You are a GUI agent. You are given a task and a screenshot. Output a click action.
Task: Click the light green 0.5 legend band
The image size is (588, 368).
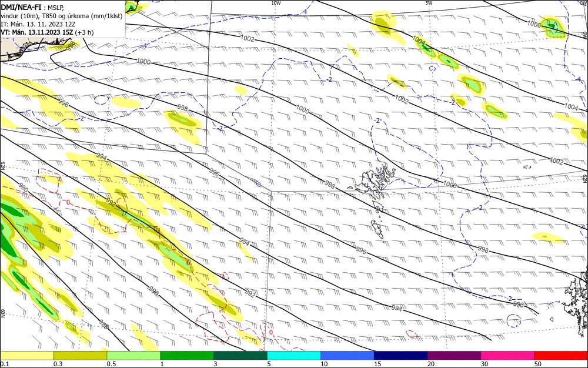(133, 356)
